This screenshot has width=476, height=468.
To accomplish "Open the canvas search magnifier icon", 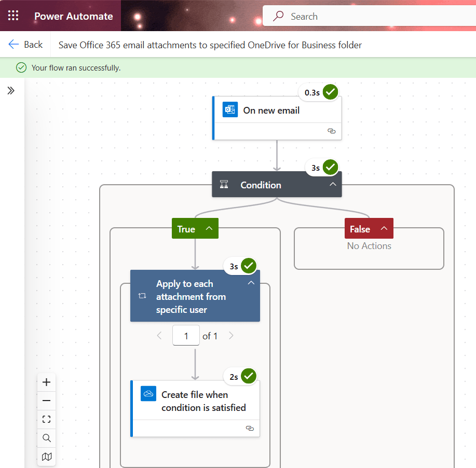I will (47, 438).
